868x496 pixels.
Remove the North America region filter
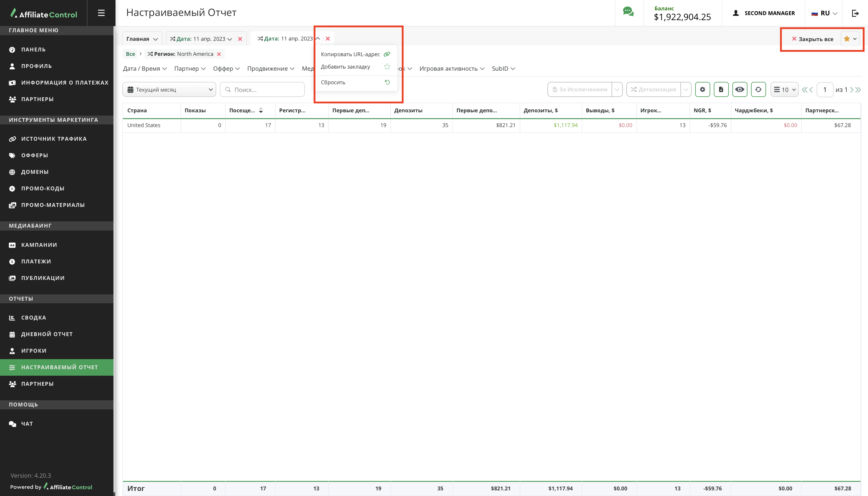(219, 54)
